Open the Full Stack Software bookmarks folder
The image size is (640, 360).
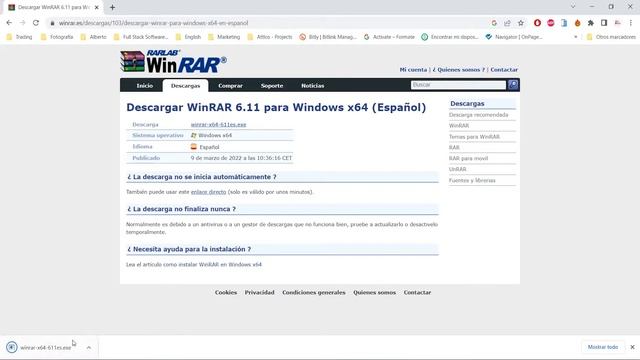point(141,37)
